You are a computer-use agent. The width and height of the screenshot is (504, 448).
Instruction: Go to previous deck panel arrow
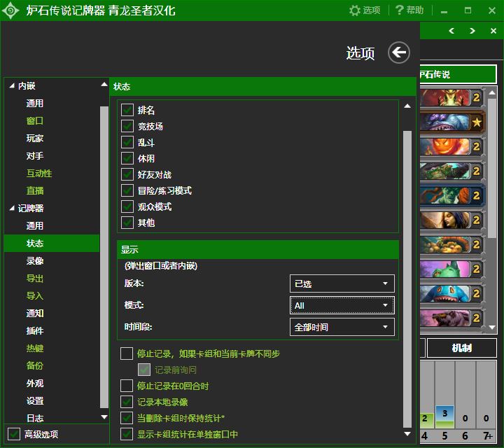pos(451,31)
